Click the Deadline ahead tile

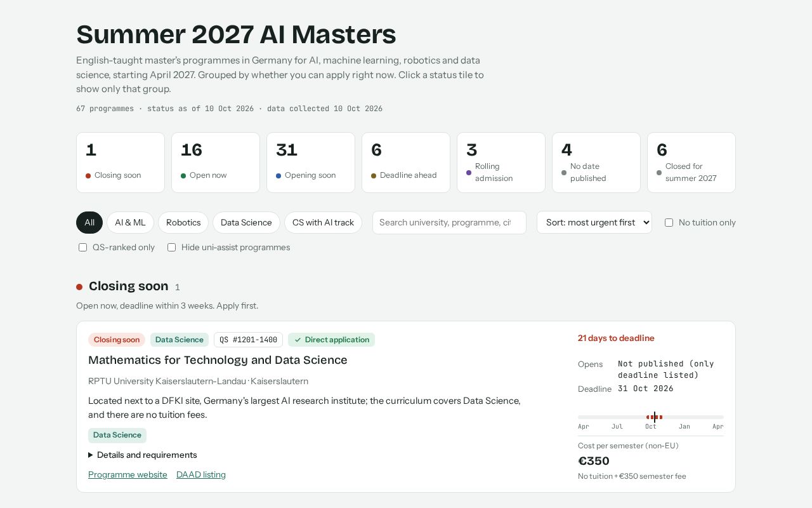(406, 163)
